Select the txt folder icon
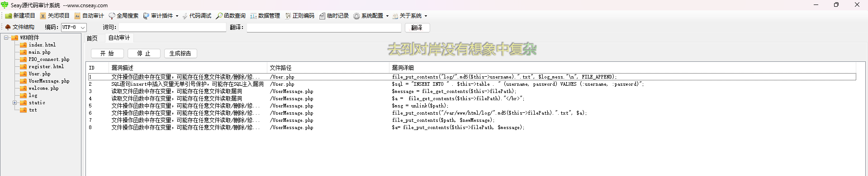Image resolution: width=868 pixels, height=176 pixels. [23, 110]
